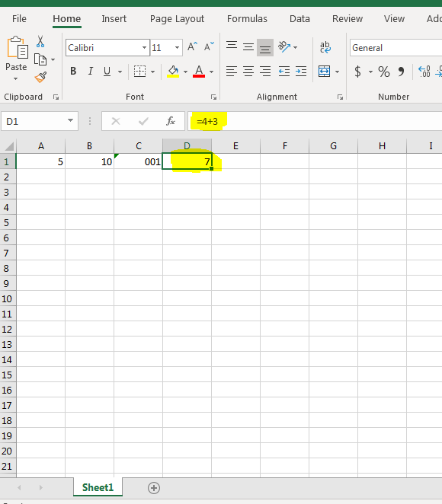This screenshot has width=442, height=504.
Task: Click the Cut scissors icon
Action: [x=40, y=42]
